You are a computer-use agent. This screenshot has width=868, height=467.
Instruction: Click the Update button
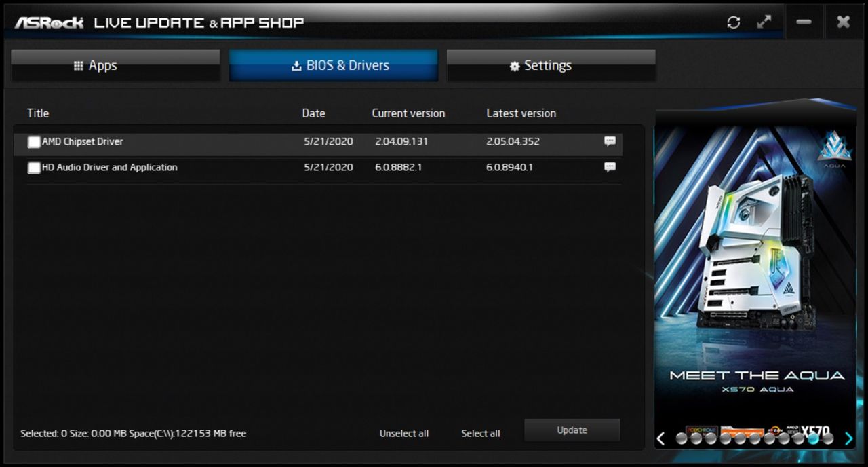(x=572, y=430)
